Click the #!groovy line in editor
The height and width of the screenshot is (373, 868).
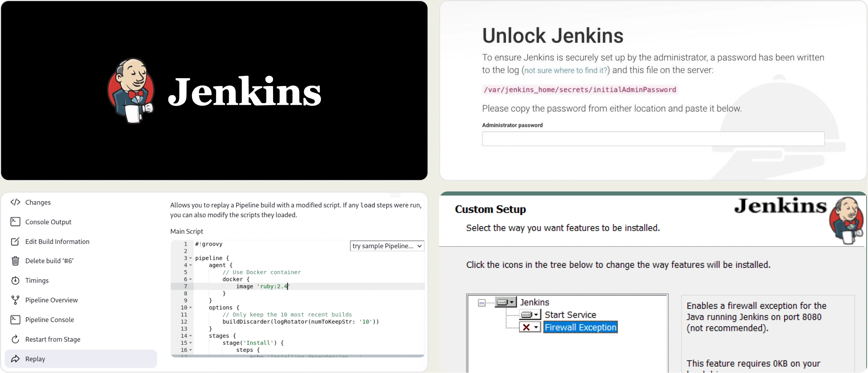click(x=209, y=244)
